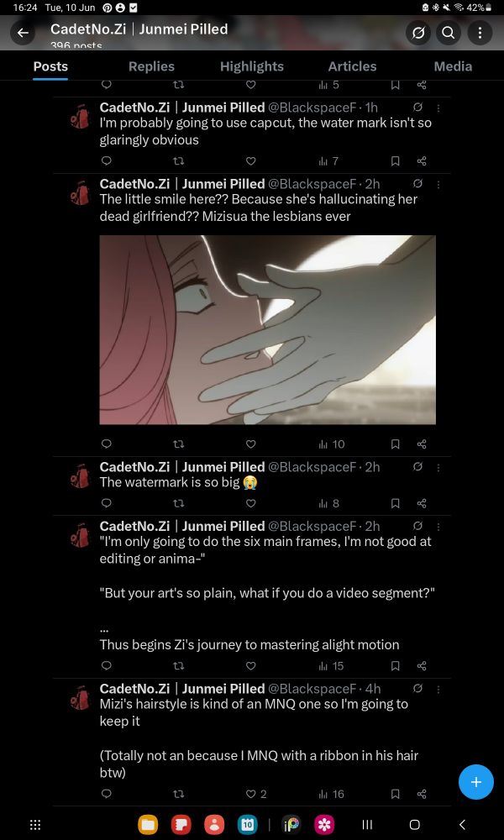Bookmark the capcut watermark post
Viewport: 504px width, 840px height.
point(395,160)
